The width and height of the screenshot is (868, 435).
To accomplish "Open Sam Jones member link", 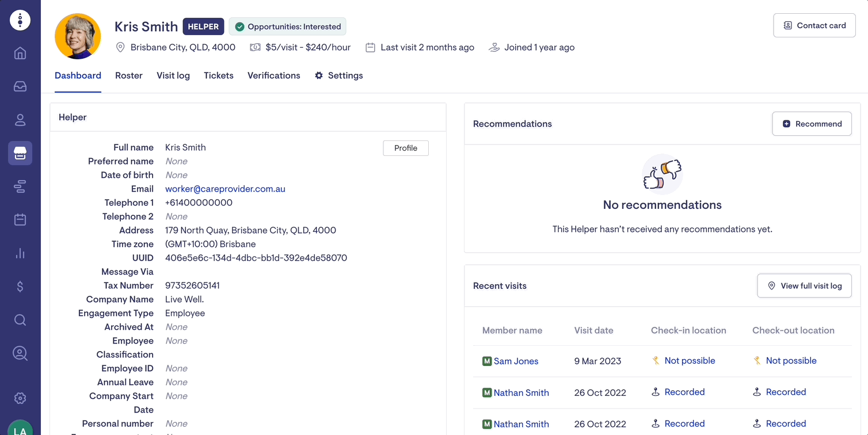I will click(x=516, y=361).
